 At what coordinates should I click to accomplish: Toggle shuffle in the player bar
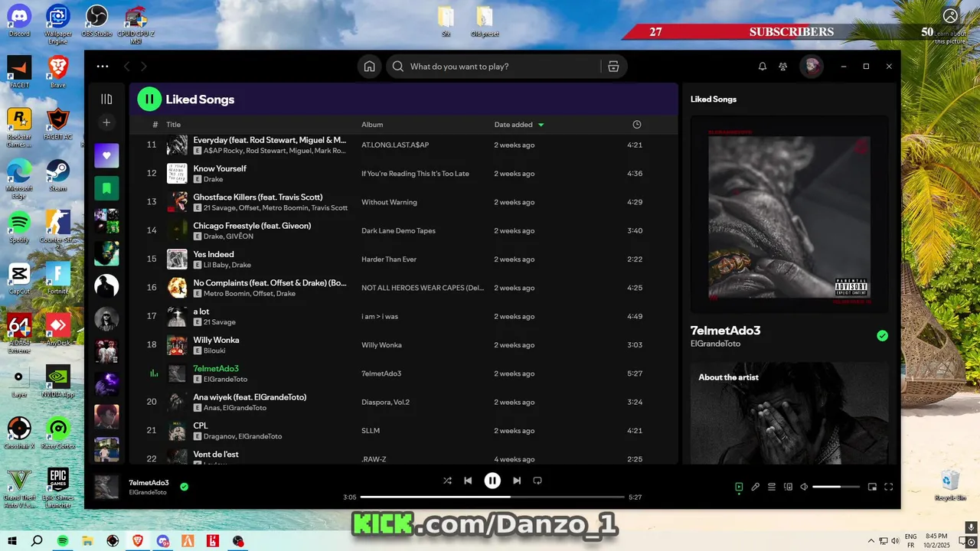(x=447, y=481)
